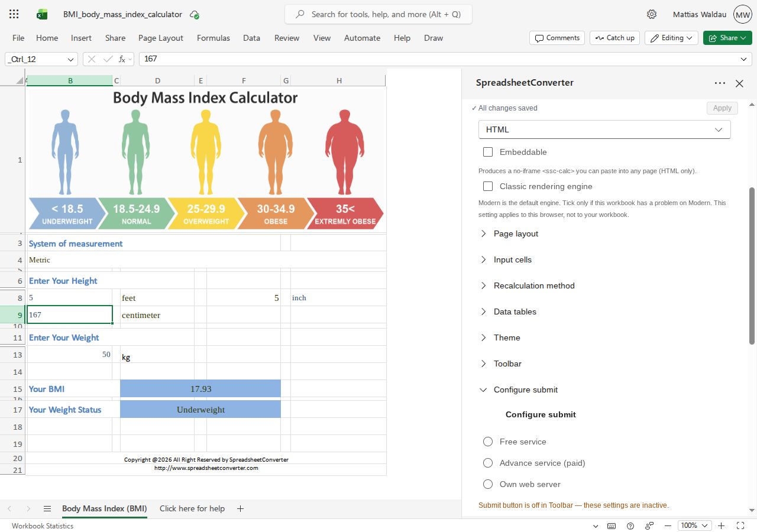Open the settings gear
Image resolution: width=757 pixels, height=532 pixels.
click(652, 14)
